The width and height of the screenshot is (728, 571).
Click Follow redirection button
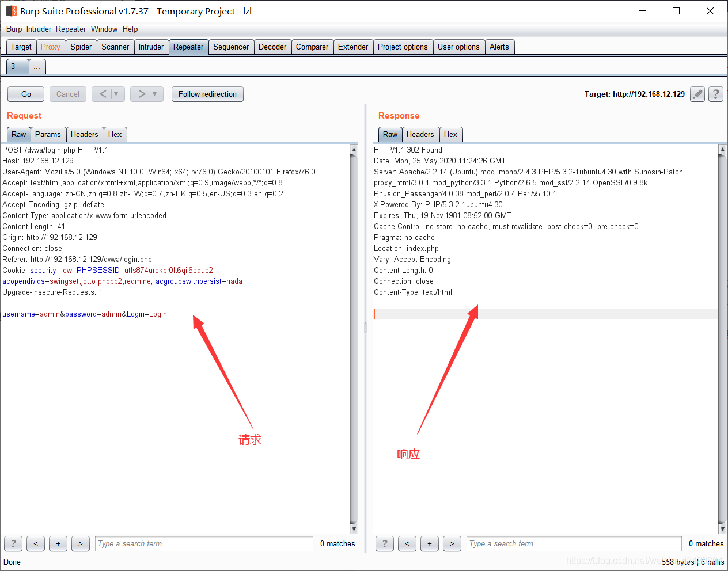207,94
